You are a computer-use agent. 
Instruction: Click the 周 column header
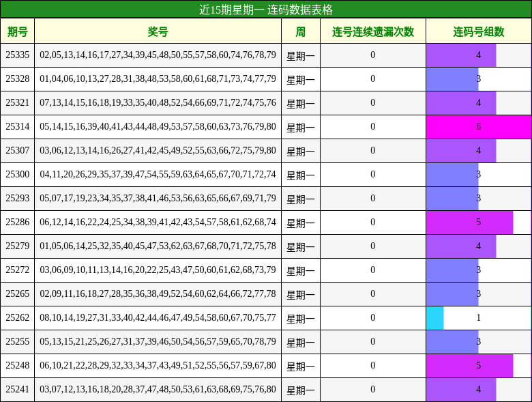(301, 31)
